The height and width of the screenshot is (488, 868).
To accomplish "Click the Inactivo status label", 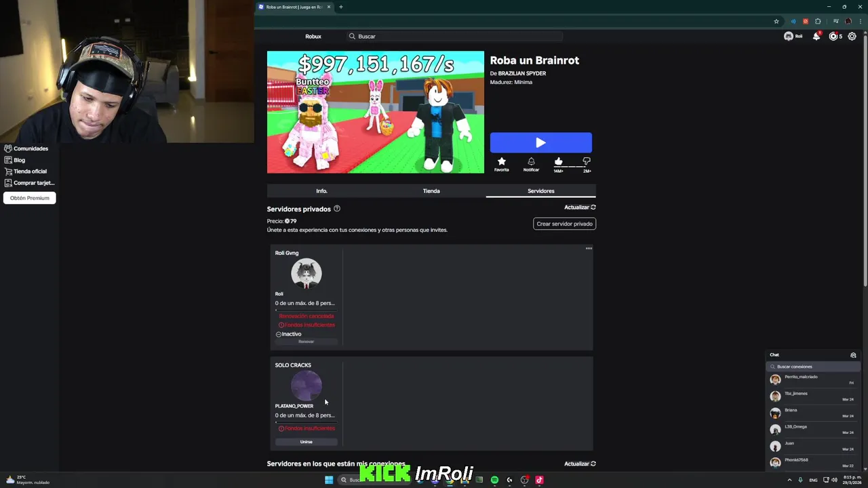I will coord(289,334).
